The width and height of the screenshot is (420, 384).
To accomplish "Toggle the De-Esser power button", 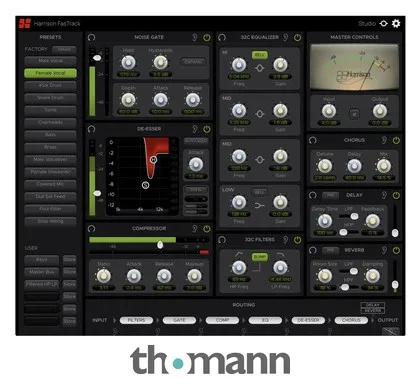I will 207,129.
